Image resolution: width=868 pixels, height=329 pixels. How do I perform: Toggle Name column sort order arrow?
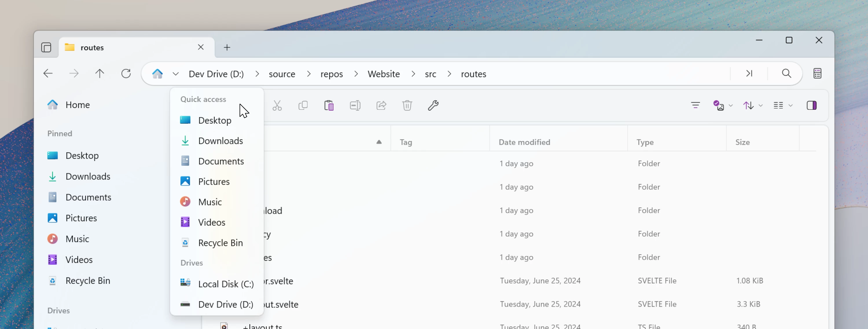pyautogui.click(x=379, y=142)
